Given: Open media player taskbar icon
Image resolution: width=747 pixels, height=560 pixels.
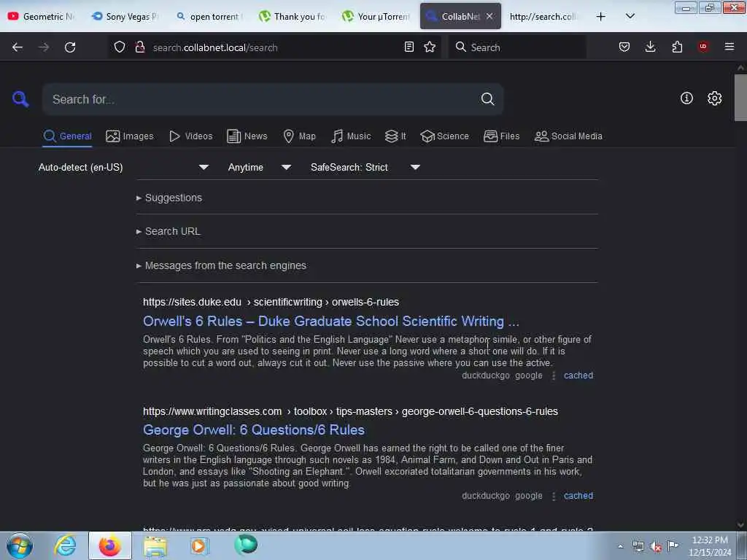Looking at the screenshot, I should point(199,545).
